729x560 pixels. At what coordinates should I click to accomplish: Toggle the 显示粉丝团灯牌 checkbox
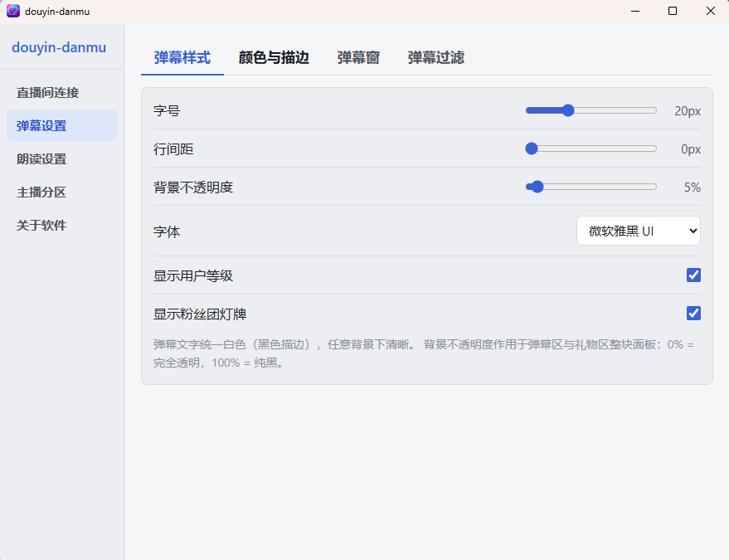693,314
